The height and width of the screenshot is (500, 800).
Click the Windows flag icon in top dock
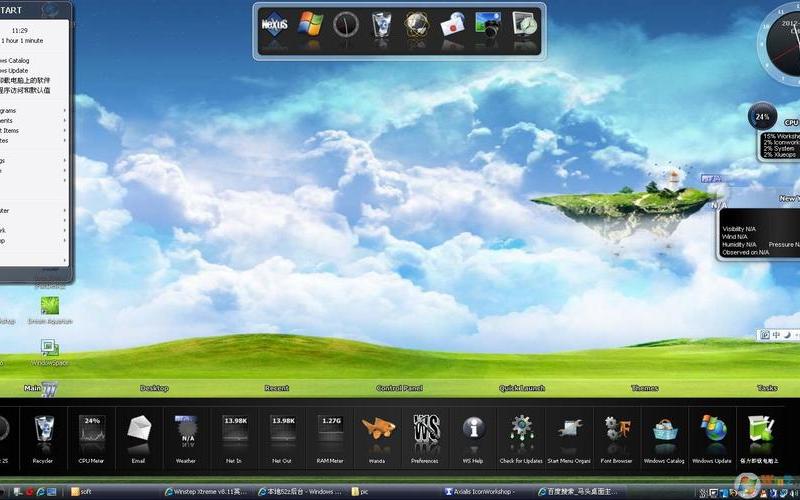coord(310,24)
